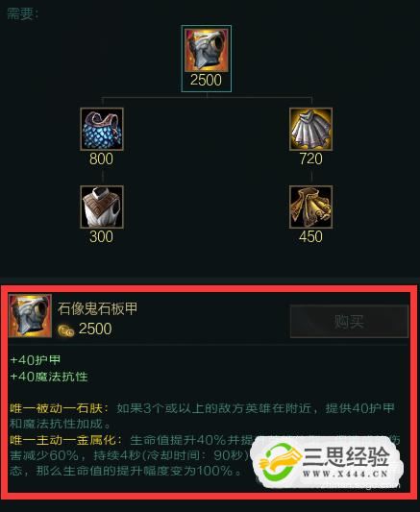Click the +40护甲 stat line

(x=36, y=360)
